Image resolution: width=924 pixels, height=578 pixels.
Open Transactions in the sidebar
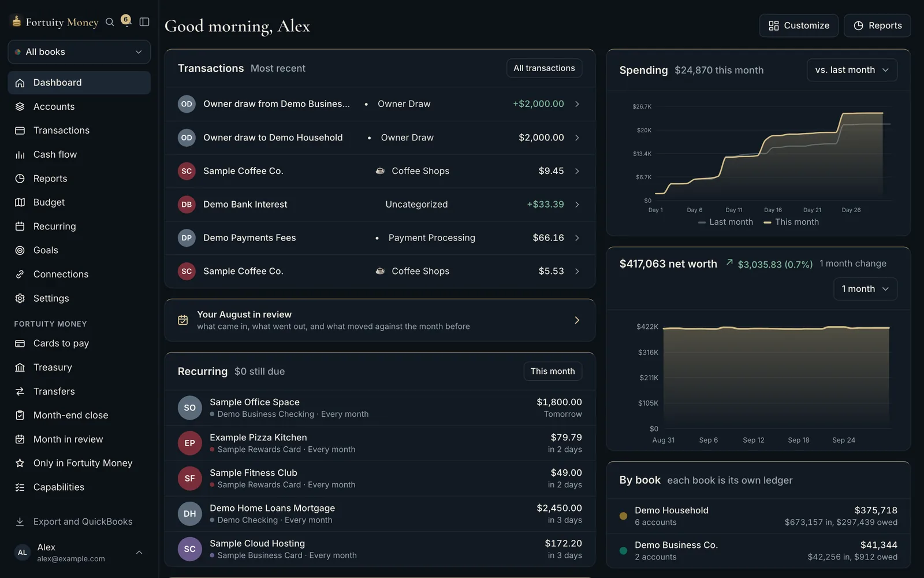[79, 131]
